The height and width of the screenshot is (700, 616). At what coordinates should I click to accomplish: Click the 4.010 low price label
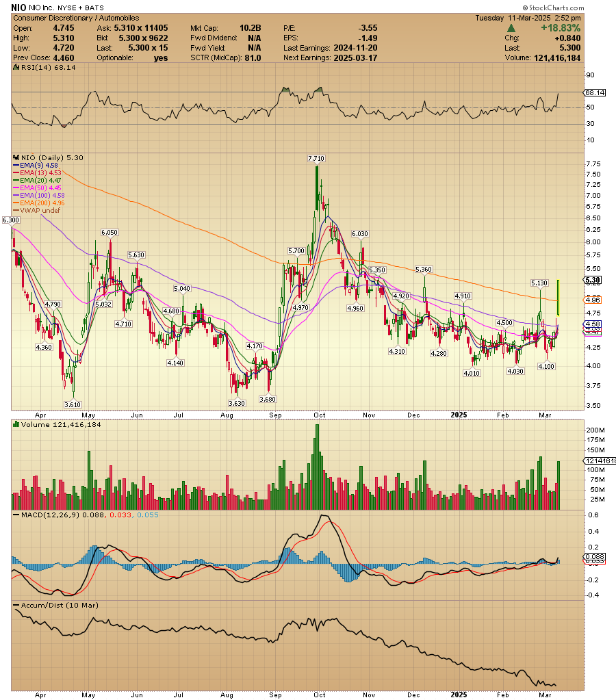point(472,373)
